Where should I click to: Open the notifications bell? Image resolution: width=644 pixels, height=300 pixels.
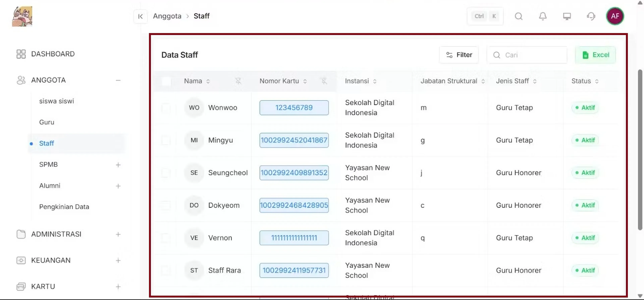point(543,16)
